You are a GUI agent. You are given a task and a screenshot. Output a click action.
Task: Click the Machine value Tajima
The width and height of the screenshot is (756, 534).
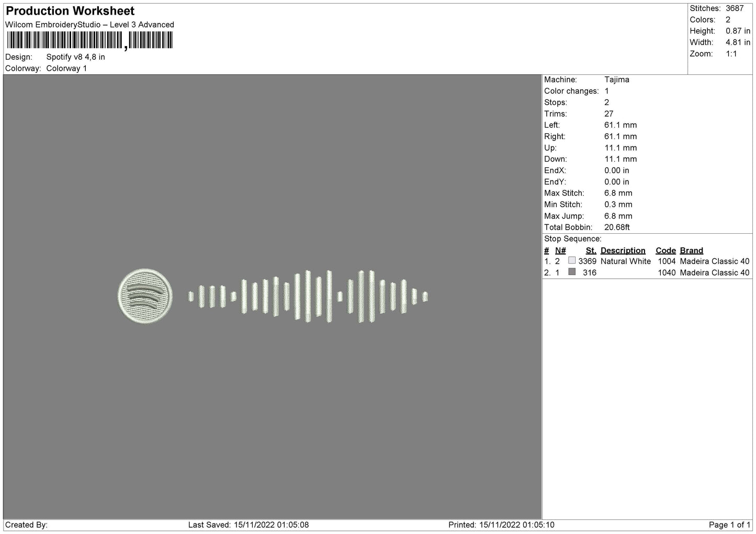coord(617,79)
